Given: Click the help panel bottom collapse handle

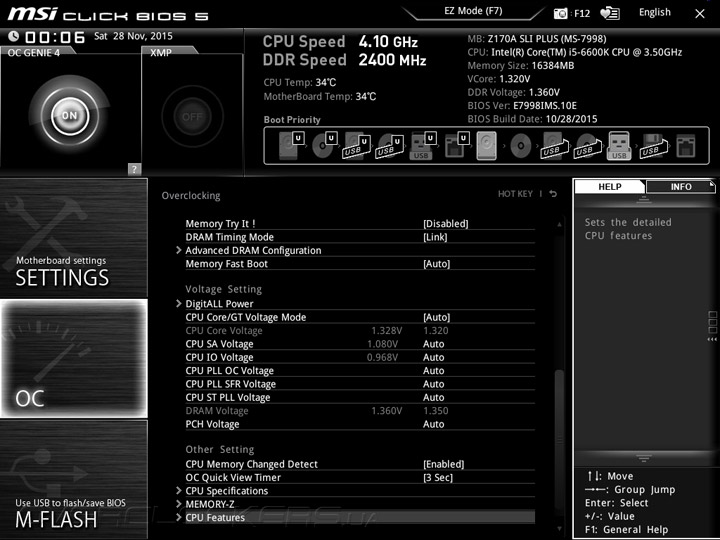Looking at the screenshot, I should (x=644, y=458).
